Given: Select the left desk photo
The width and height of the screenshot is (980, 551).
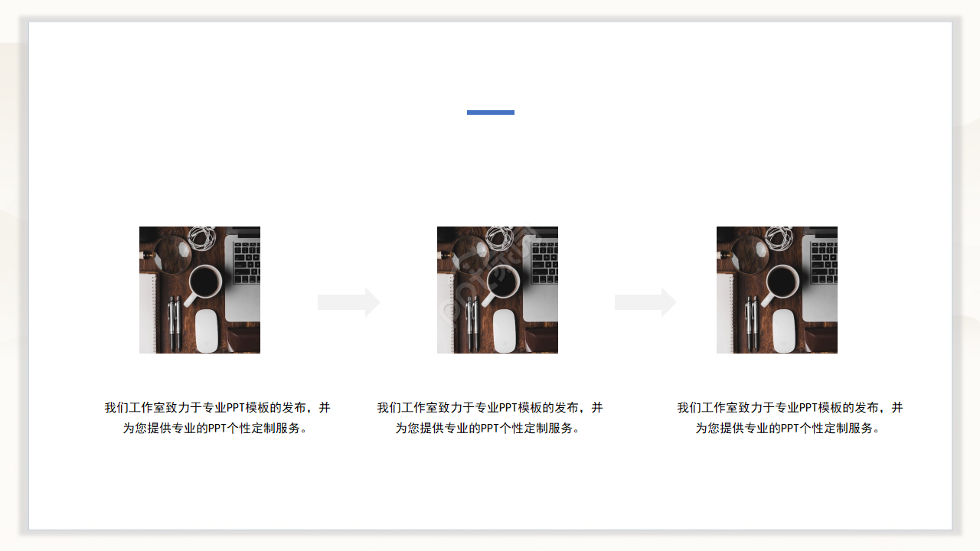Looking at the screenshot, I should pyautogui.click(x=199, y=289).
